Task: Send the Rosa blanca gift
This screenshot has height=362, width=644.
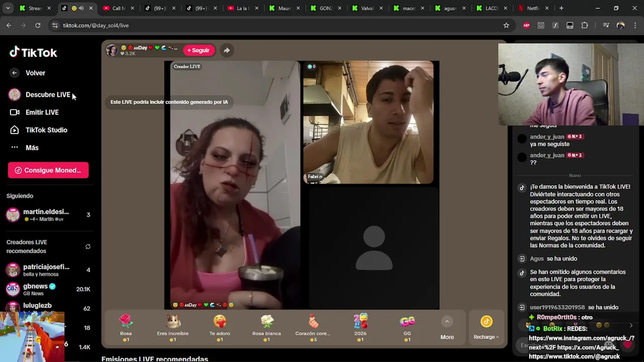Action: (267, 328)
